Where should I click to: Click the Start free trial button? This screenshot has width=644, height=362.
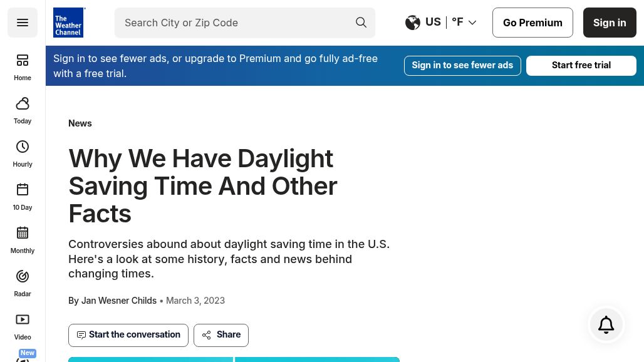click(581, 65)
